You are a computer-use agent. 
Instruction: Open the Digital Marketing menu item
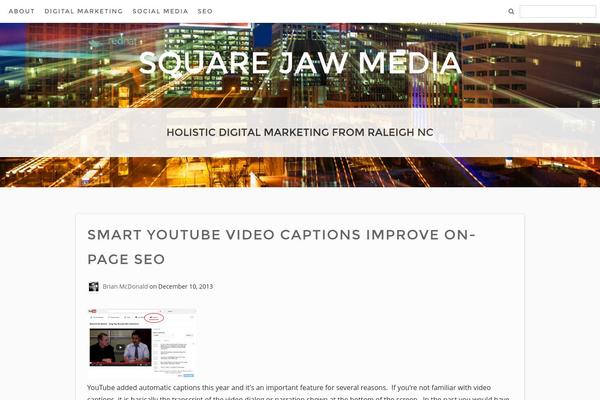(x=83, y=11)
